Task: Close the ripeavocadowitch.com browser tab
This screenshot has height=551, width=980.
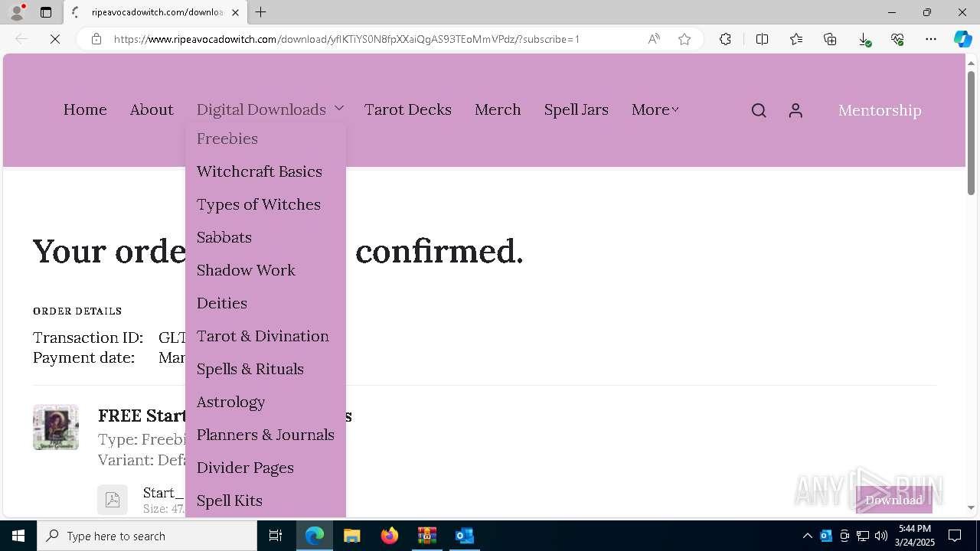Action: pyautogui.click(x=235, y=12)
